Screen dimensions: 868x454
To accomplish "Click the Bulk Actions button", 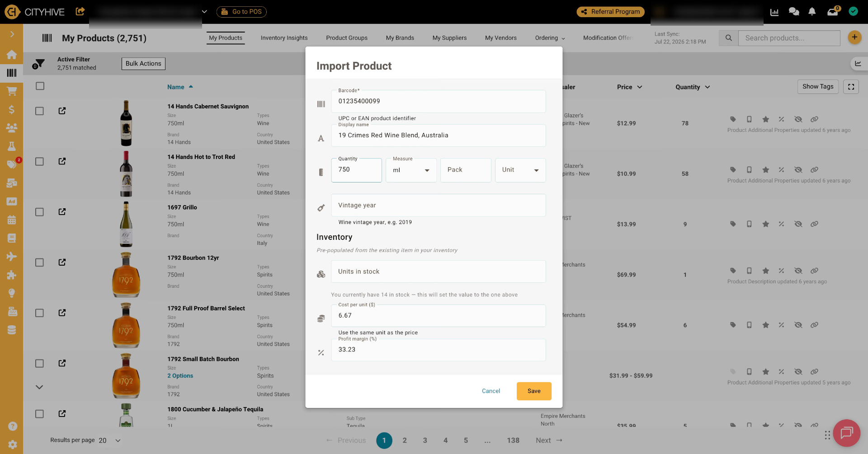I will (143, 64).
